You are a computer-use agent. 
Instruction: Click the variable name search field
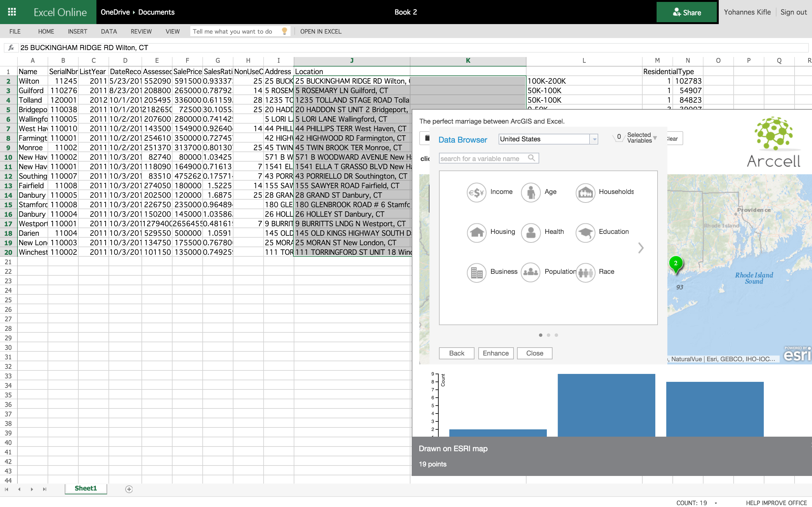(483, 159)
